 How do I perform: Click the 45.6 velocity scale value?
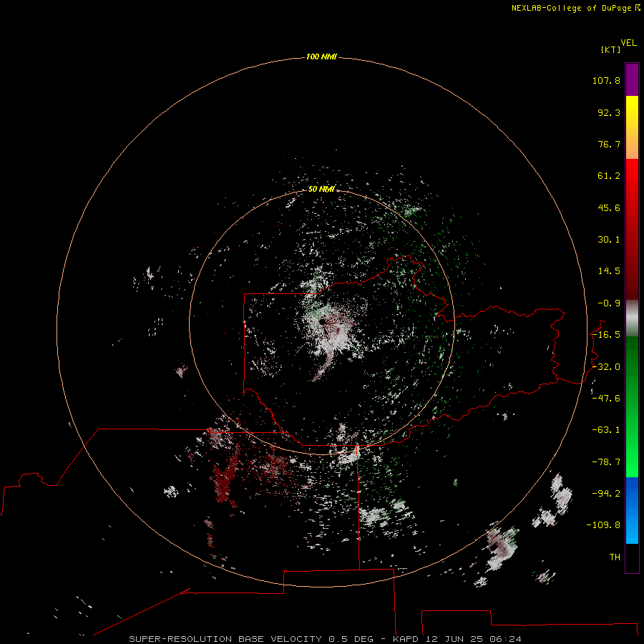[x=609, y=208]
